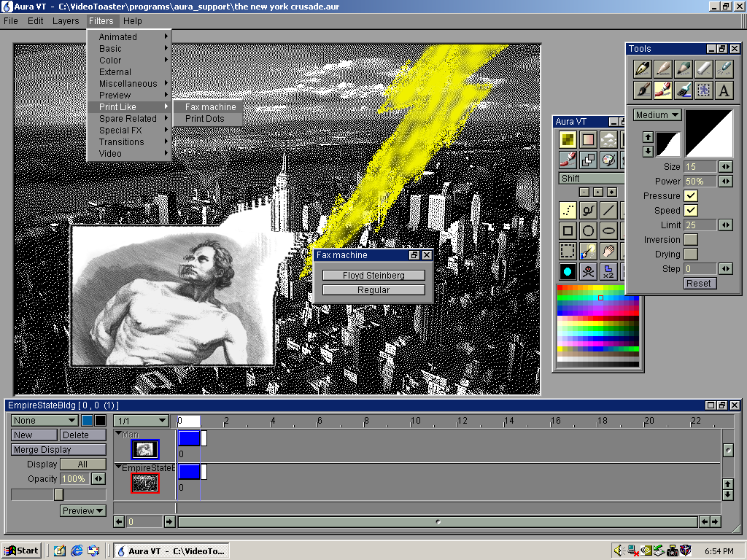Select the dashed-frame custom brush tool

point(704,90)
